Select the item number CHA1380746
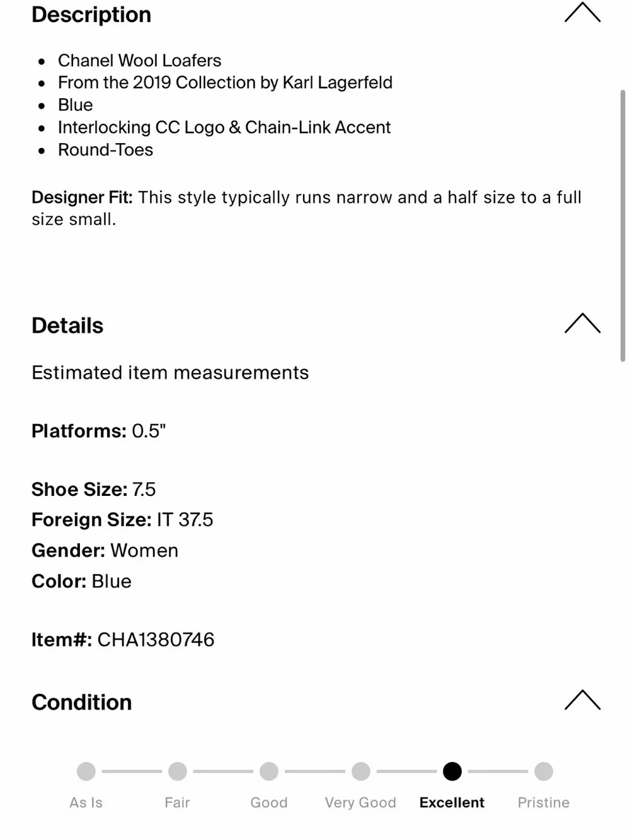Screen dimensions: 630x840 [x=156, y=640]
